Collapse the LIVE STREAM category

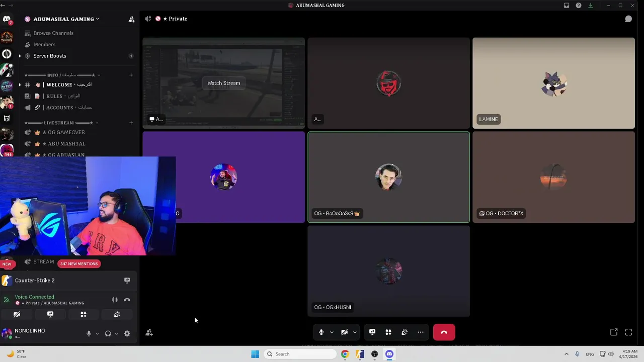pos(61,123)
